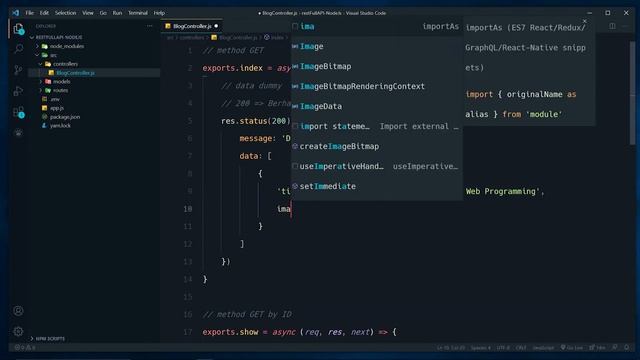Click the routes folder icon
The width and height of the screenshot is (640, 360).
tap(48, 91)
